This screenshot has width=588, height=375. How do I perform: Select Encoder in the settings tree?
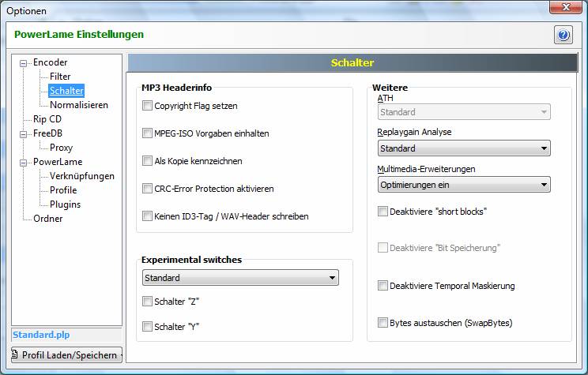pyautogui.click(x=51, y=62)
